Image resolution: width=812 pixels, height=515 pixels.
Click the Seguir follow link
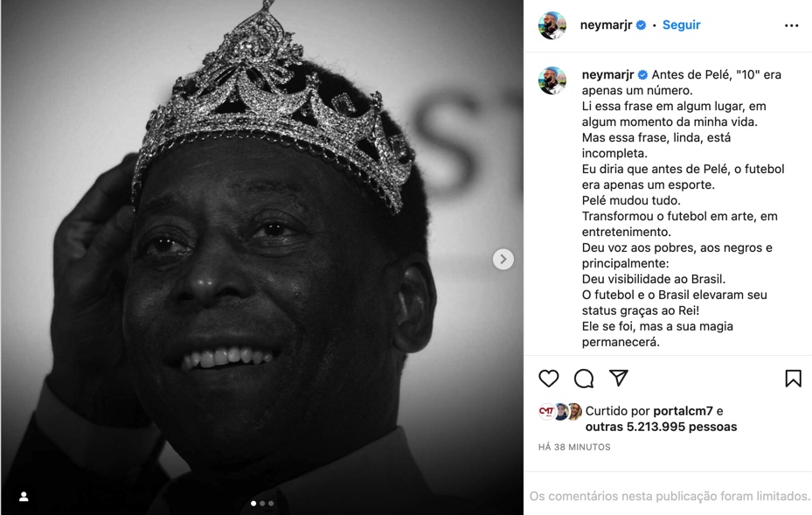[681, 24]
